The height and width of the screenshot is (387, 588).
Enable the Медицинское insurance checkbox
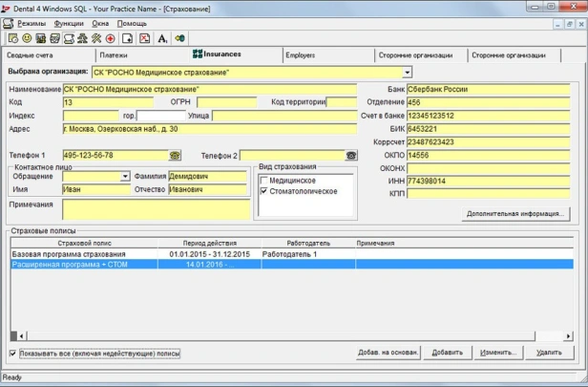point(264,180)
